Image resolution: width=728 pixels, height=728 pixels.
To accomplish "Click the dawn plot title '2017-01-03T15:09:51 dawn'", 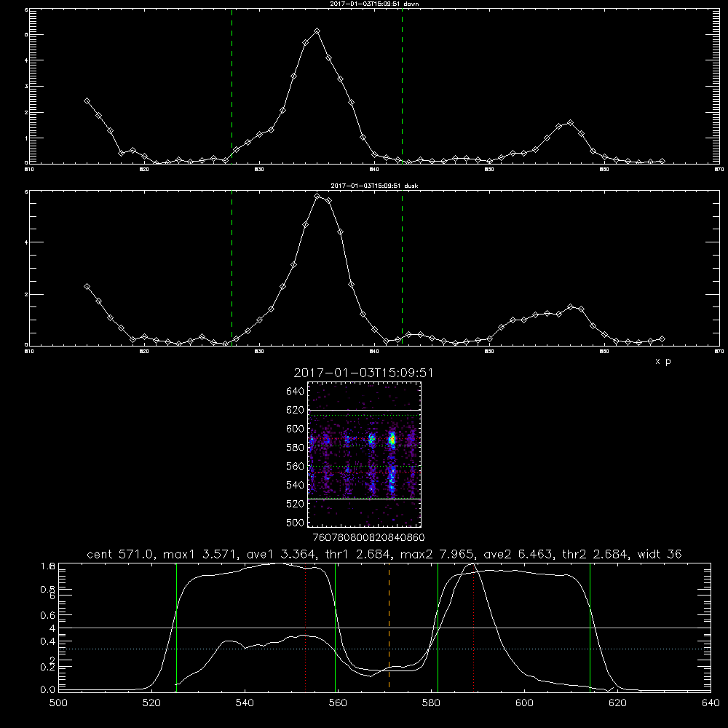I will 374,4.
